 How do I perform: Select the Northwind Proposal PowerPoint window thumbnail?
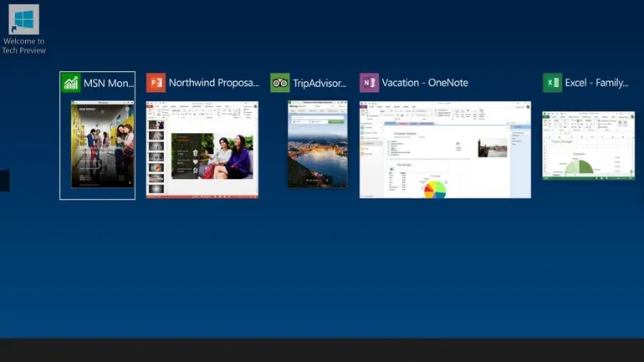(202, 150)
